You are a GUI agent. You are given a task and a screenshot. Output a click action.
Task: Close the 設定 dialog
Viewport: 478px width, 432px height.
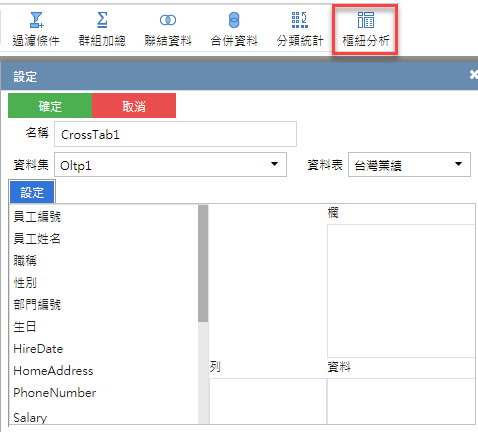click(x=474, y=75)
